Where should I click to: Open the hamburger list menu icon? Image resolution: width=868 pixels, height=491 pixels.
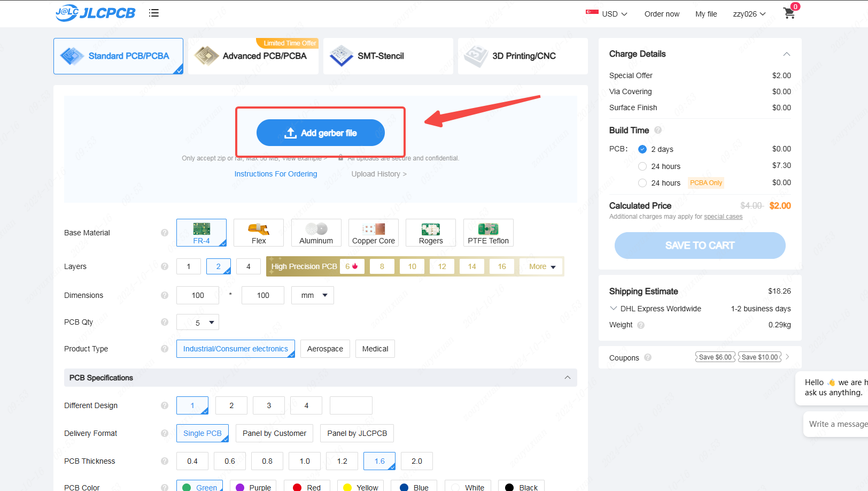click(154, 13)
